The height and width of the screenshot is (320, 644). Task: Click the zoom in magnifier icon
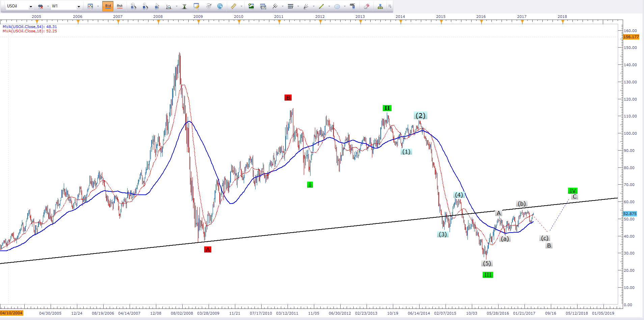(133, 6)
